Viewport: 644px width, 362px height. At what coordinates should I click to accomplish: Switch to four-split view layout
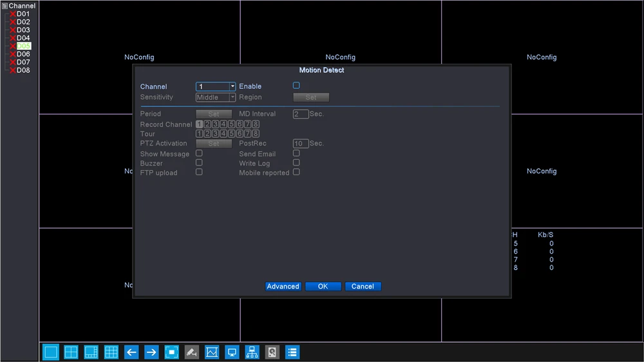[x=71, y=352]
